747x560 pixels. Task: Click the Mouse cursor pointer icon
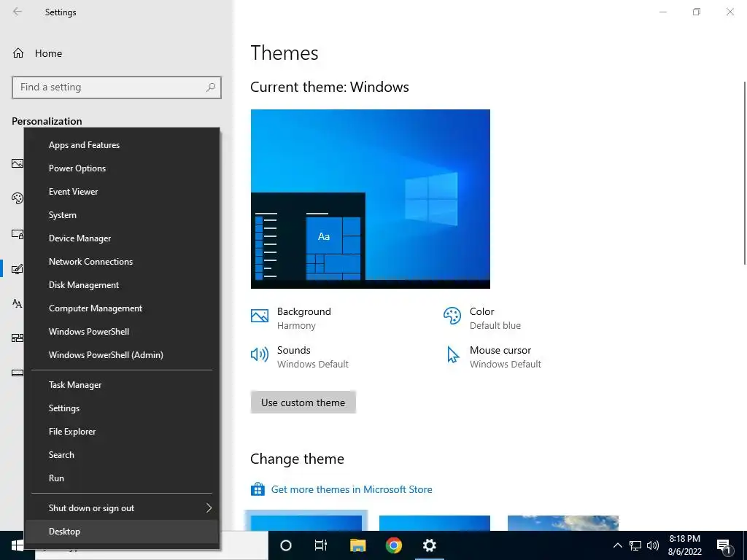pyautogui.click(x=452, y=355)
